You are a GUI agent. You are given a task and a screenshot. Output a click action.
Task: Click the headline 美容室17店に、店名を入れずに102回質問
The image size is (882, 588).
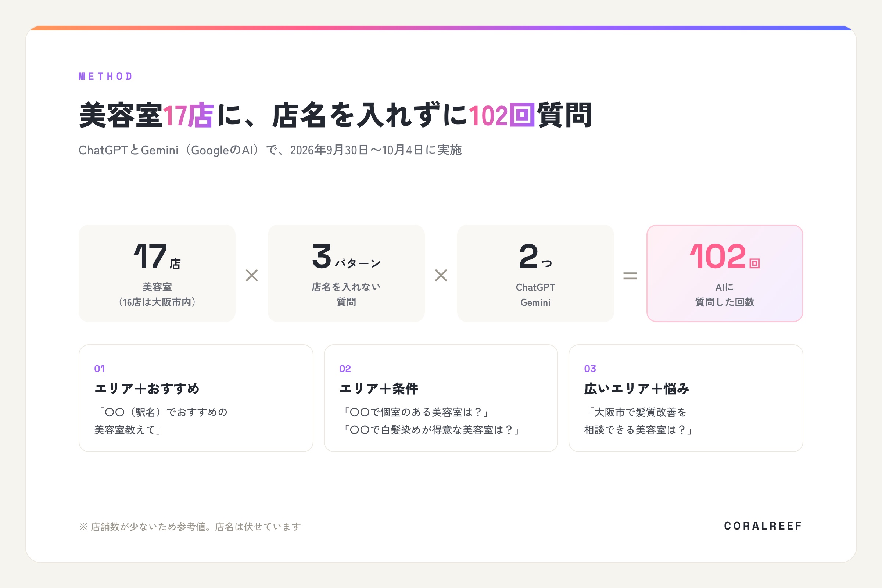pyautogui.click(x=336, y=115)
